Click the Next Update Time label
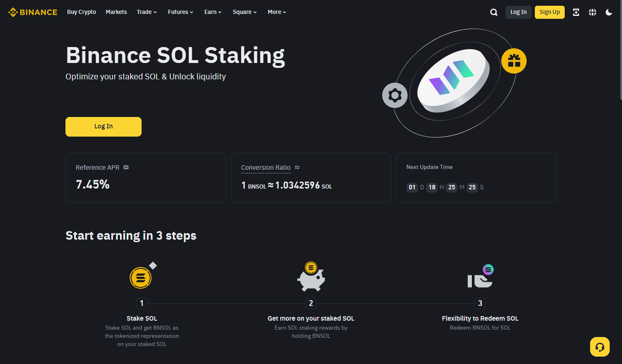Viewport: 622px width, 364px height. (x=429, y=167)
